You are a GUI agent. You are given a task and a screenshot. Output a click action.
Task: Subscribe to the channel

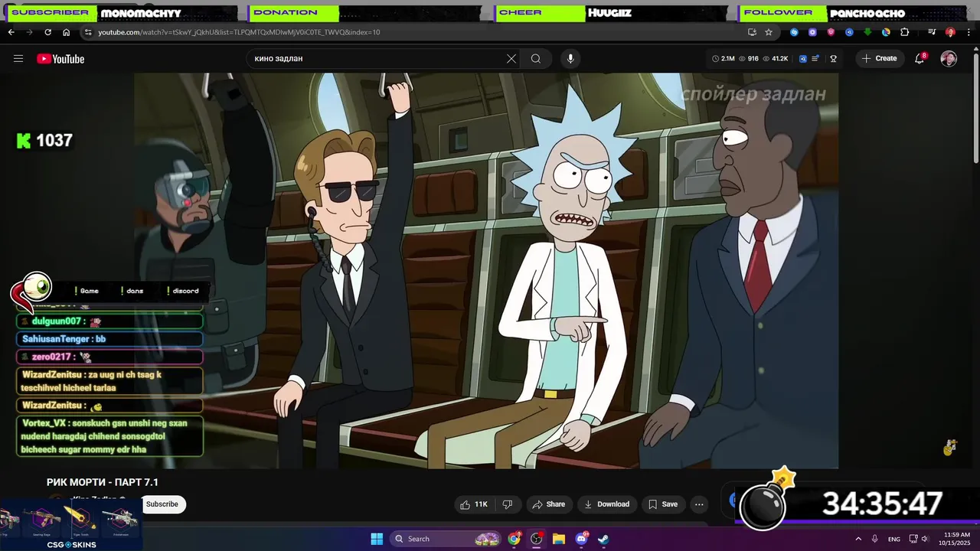[162, 504]
